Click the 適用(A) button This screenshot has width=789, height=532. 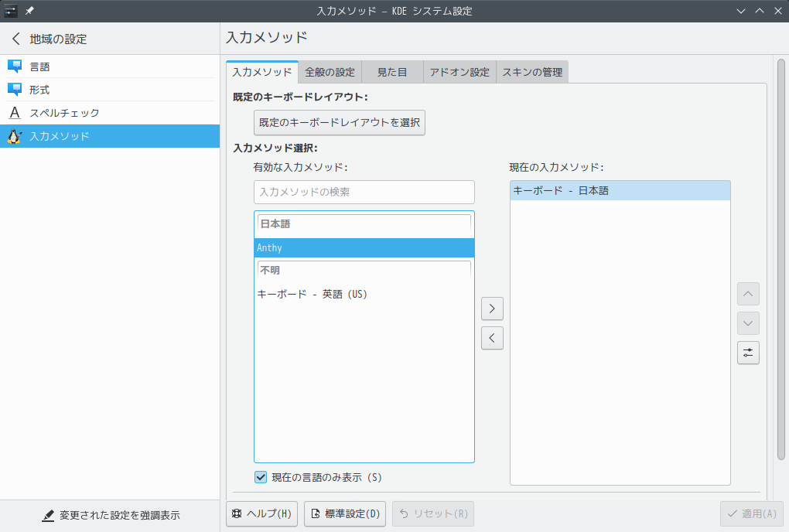752,514
